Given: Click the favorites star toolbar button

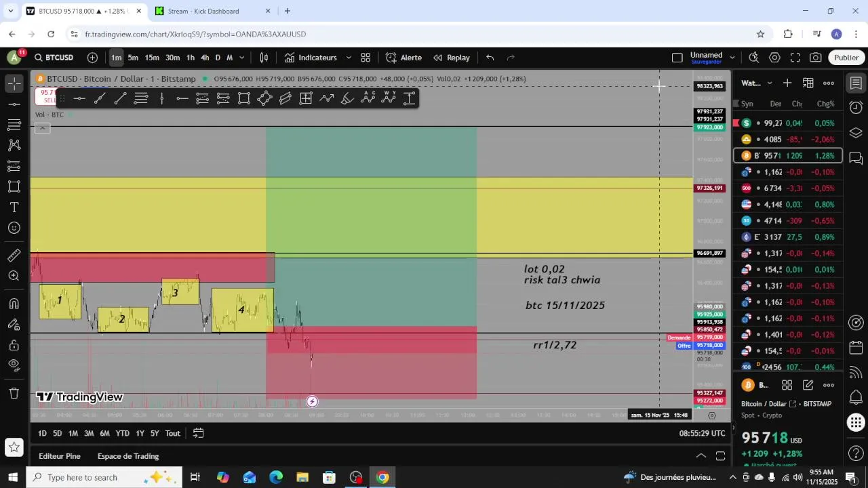Looking at the screenshot, I should click(14, 447).
